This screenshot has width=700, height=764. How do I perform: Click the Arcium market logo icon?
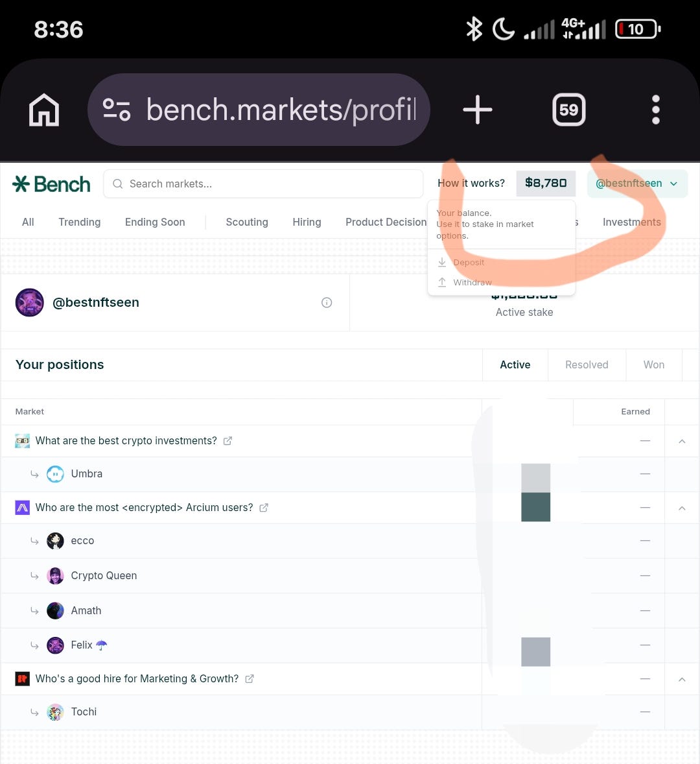pyautogui.click(x=23, y=508)
